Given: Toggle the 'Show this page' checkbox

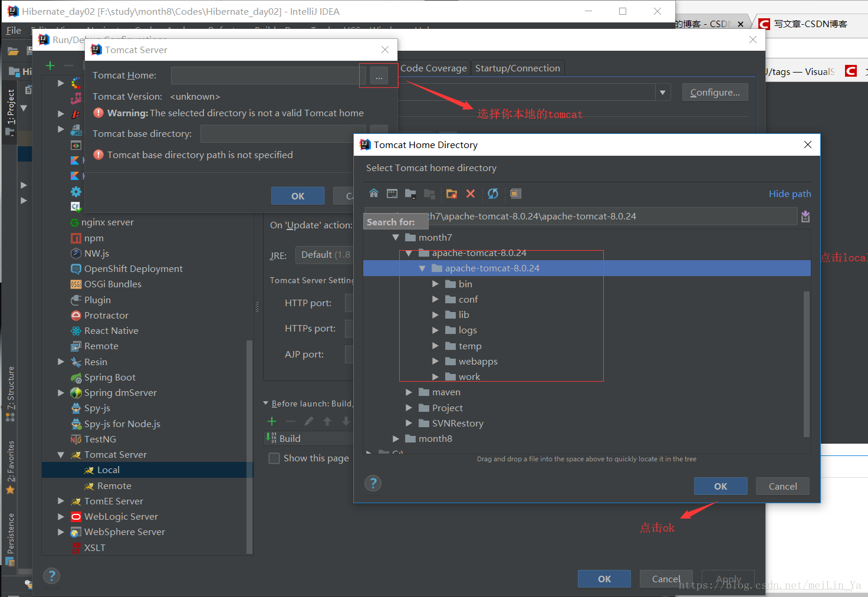Looking at the screenshot, I should (274, 458).
